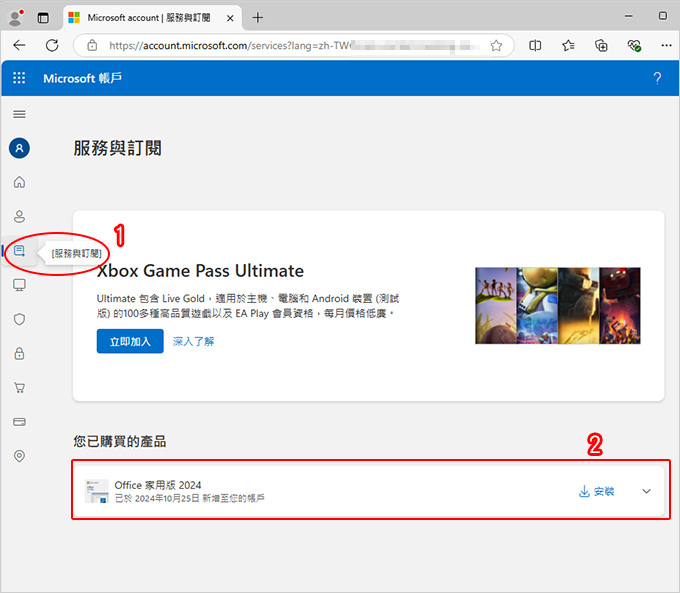Open the tab actions menu icon
The width and height of the screenshot is (680, 593).
pos(43,18)
